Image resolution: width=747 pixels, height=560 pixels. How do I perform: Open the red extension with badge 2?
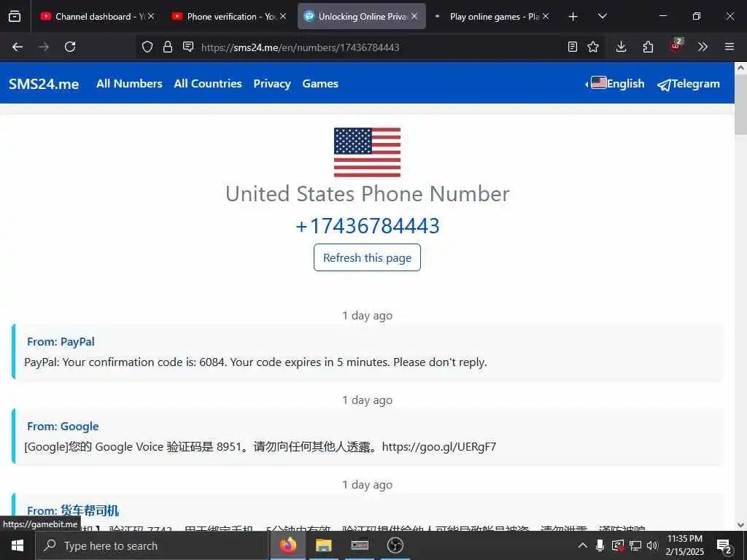(676, 46)
